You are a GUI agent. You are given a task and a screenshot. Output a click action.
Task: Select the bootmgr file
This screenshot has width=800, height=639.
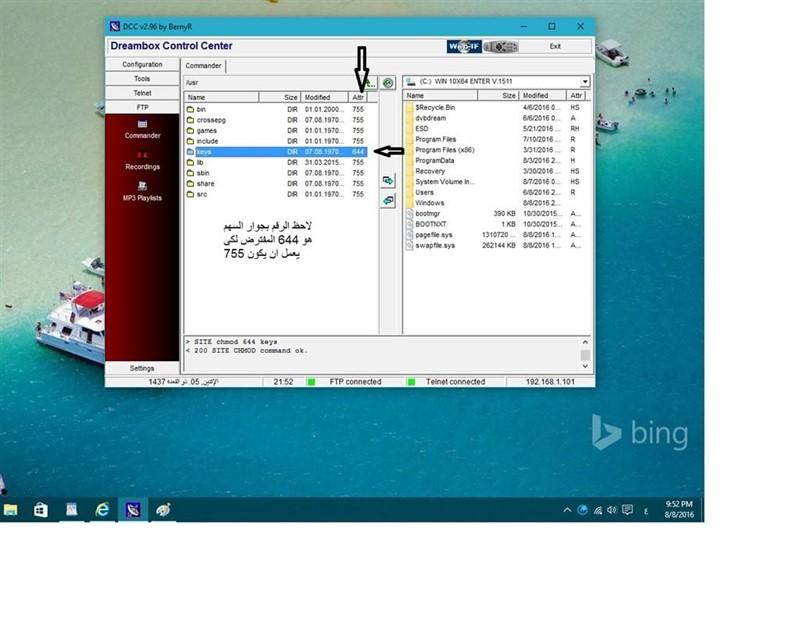[x=428, y=213]
